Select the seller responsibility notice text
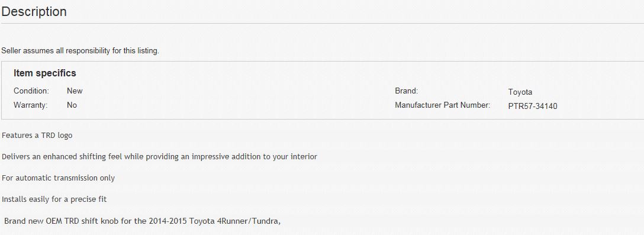Viewport: 644px width, 235px height. pos(80,51)
